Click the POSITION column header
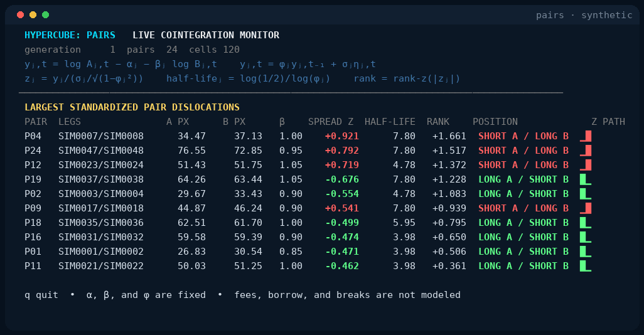The width and height of the screenshot is (644, 335). (495, 122)
